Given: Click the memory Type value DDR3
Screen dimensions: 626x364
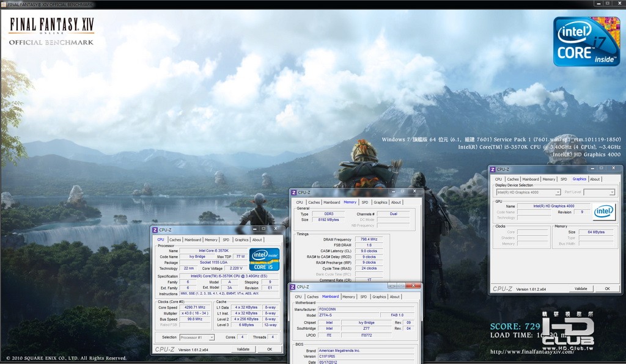Looking at the screenshot, I should [x=328, y=214].
